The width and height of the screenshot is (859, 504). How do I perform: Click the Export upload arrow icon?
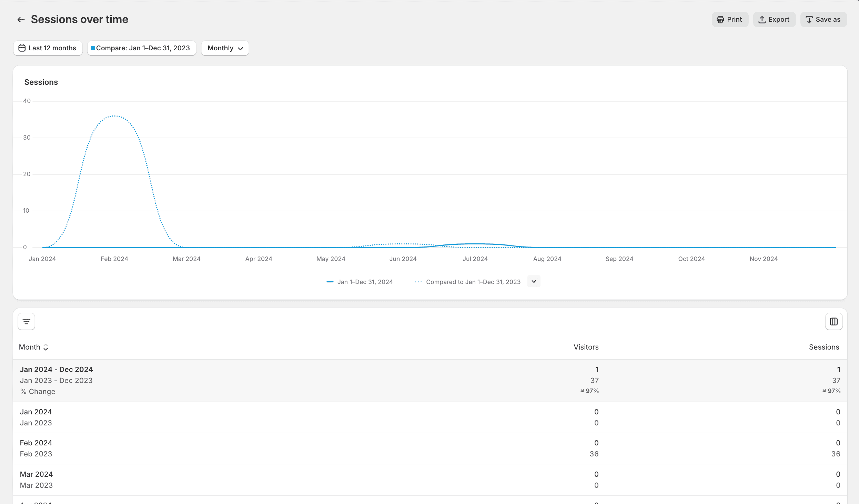(762, 20)
